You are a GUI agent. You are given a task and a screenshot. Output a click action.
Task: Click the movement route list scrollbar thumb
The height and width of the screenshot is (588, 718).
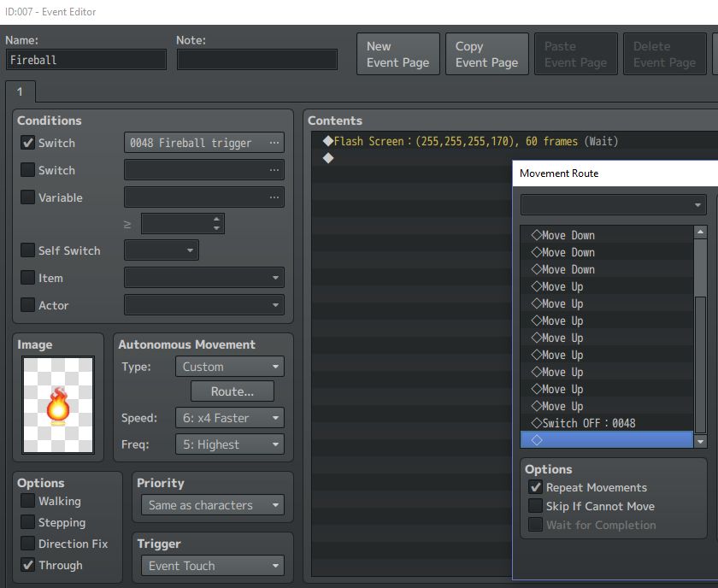pyautogui.click(x=700, y=365)
